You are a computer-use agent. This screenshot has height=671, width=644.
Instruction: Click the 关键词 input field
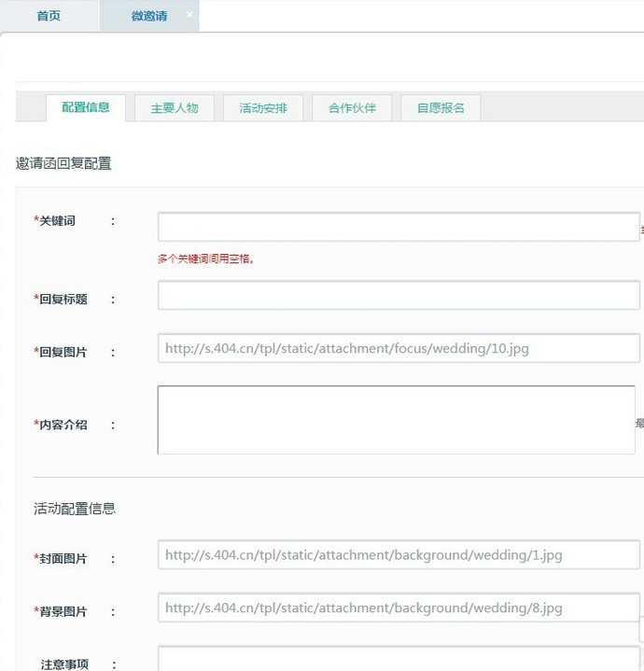(x=399, y=227)
